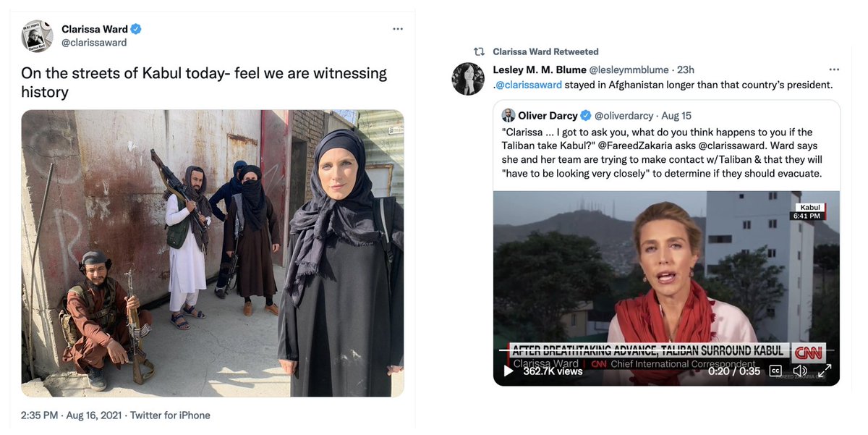Open Clarissa Ward's profile avatar
Screen dimensions: 868x435
[37, 36]
